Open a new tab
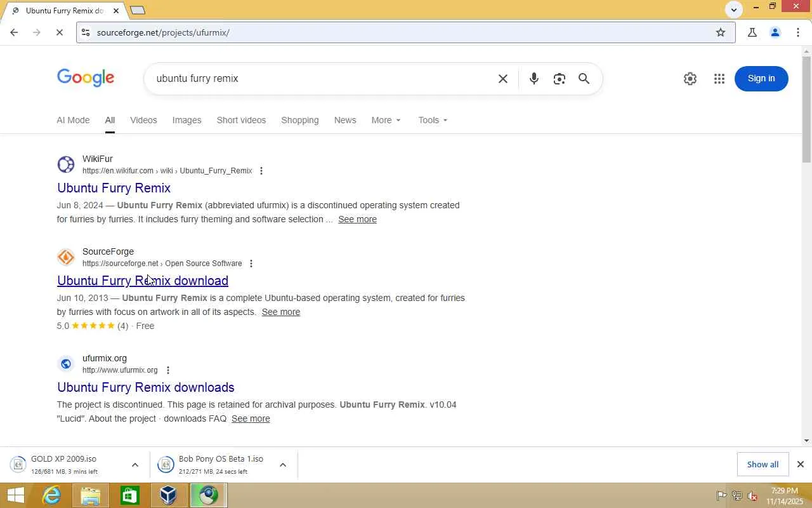 click(x=138, y=10)
